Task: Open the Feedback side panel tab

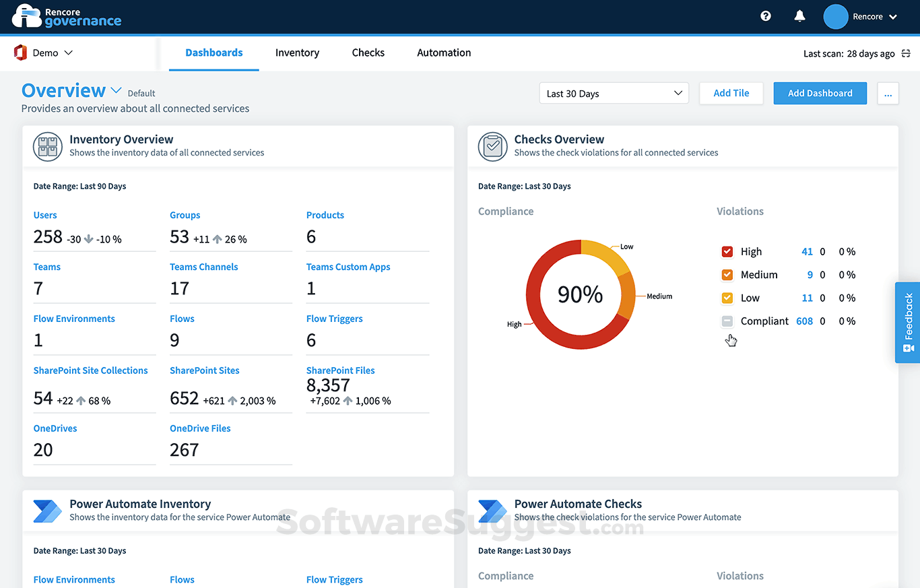Action: 907,323
